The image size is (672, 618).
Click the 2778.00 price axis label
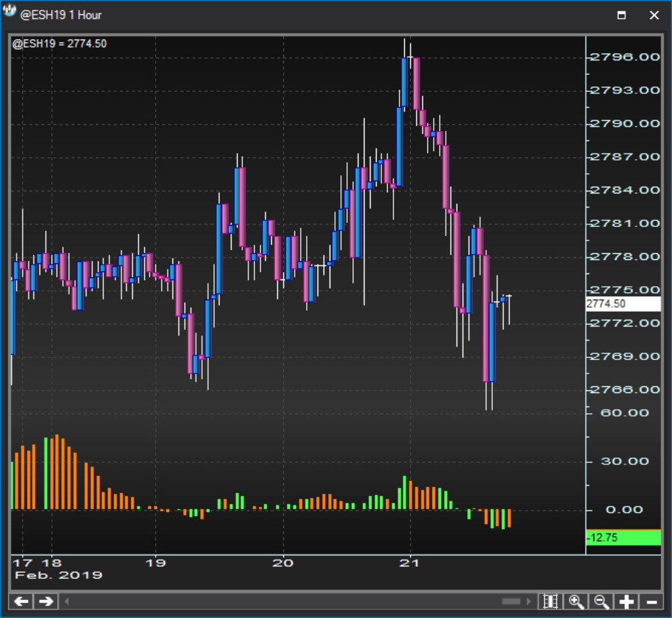click(x=625, y=257)
